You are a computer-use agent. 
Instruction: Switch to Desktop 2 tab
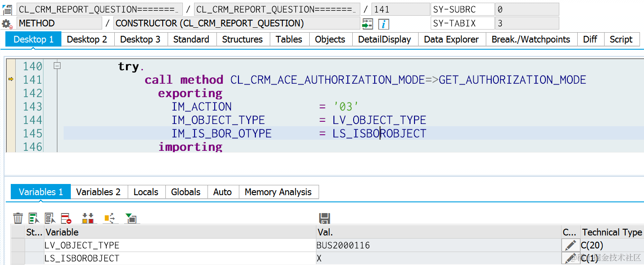[x=87, y=39]
